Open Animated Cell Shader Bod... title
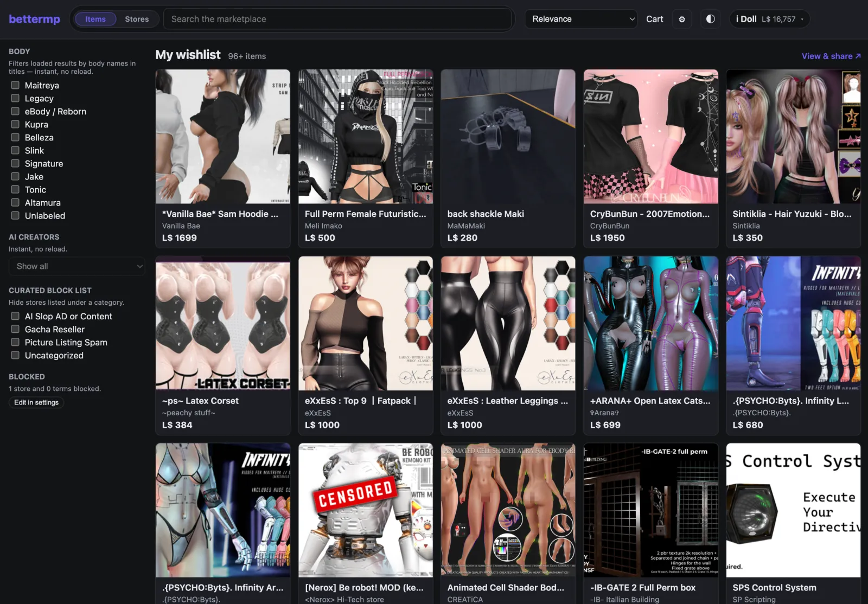 (x=506, y=587)
